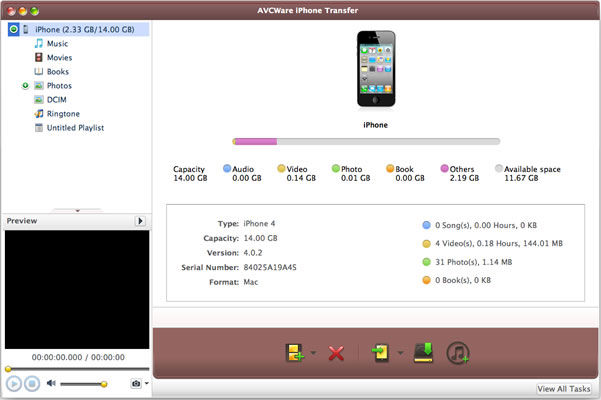Screen dimensions: 601x400
Task: Click the Book legend dot
Action: tap(390, 168)
